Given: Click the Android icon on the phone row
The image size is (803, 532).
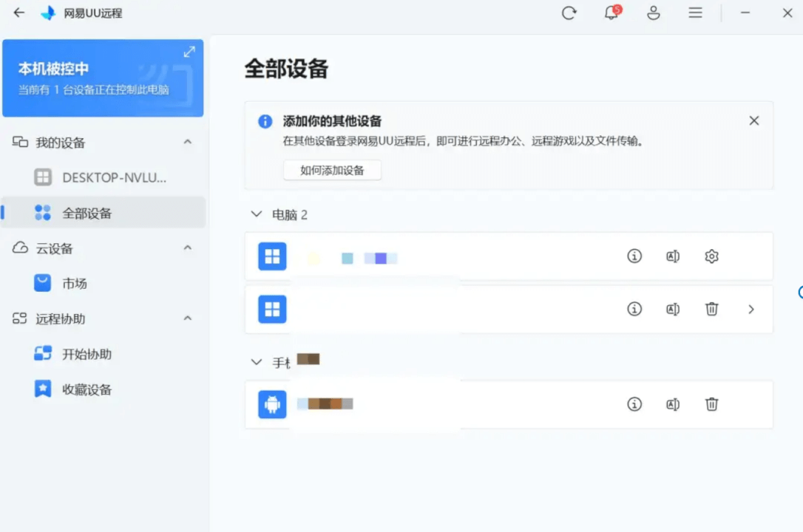Looking at the screenshot, I should point(271,404).
